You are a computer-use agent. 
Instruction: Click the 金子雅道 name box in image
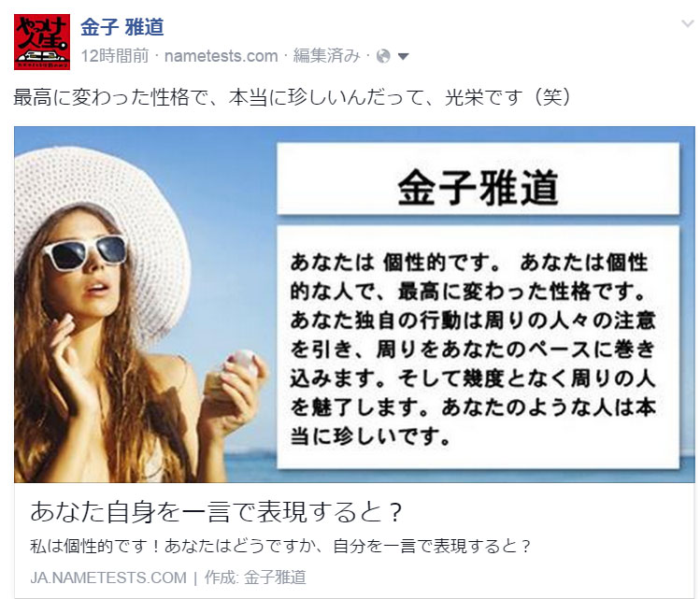tap(479, 178)
